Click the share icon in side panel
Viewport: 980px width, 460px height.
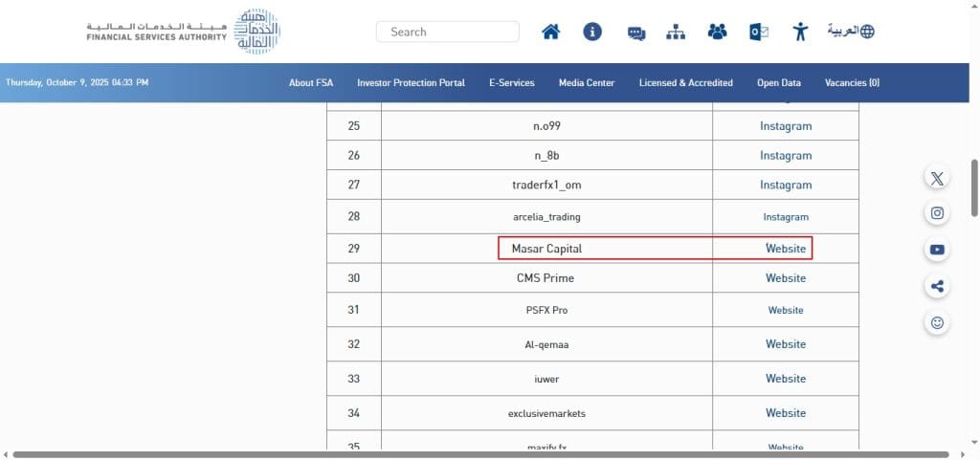tap(937, 286)
